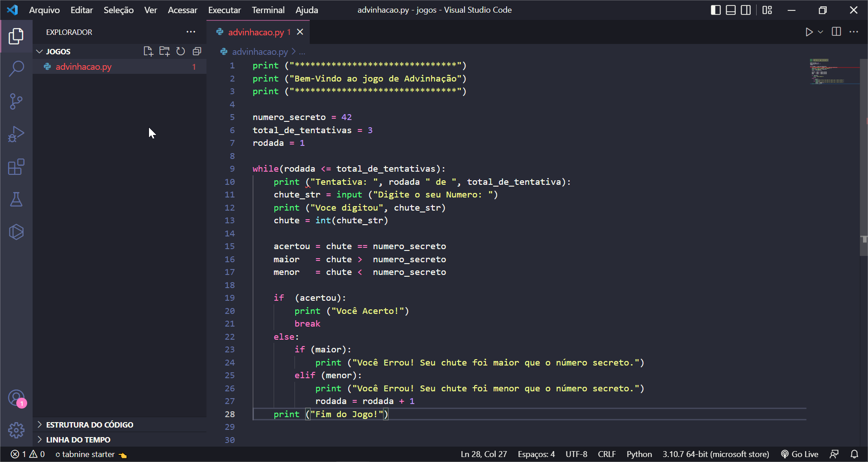Click the Python icon in breadcrumb

[x=224, y=52]
